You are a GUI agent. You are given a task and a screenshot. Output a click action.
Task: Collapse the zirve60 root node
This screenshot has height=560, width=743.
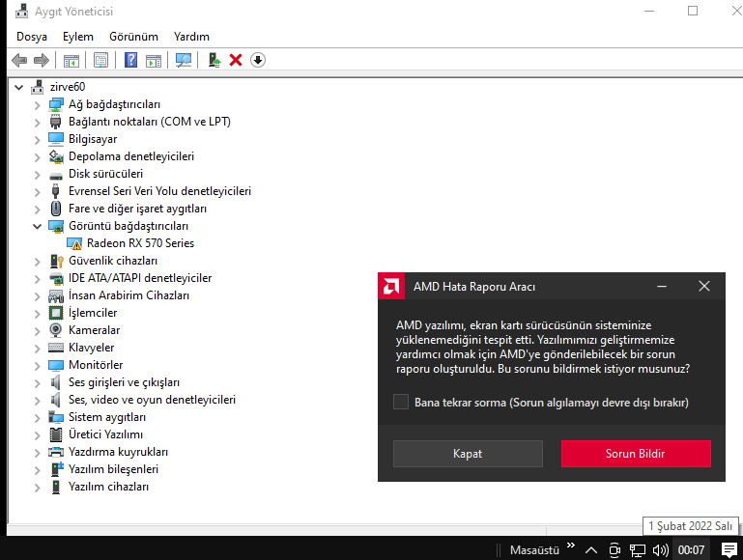[19, 87]
